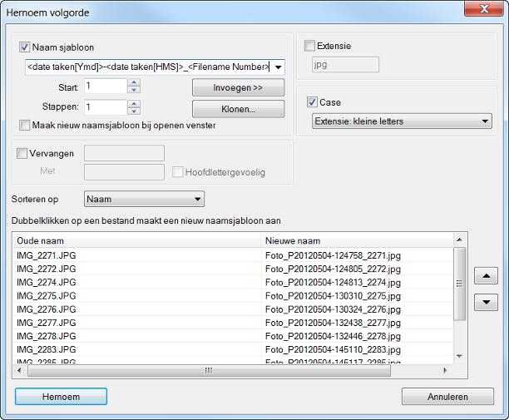Click the Invoegen >> button
509x420 pixels.
pos(238,87)
